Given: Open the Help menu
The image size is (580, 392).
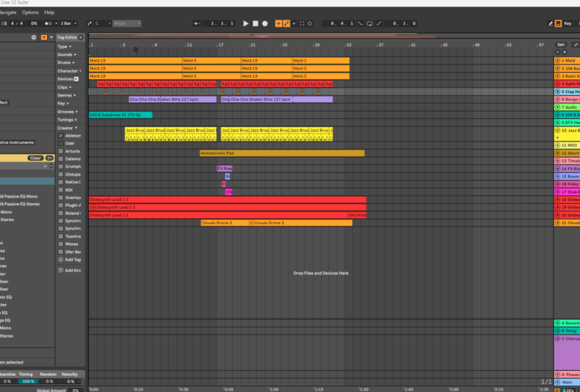Looking at the screenshot, I should pos(49,12).
